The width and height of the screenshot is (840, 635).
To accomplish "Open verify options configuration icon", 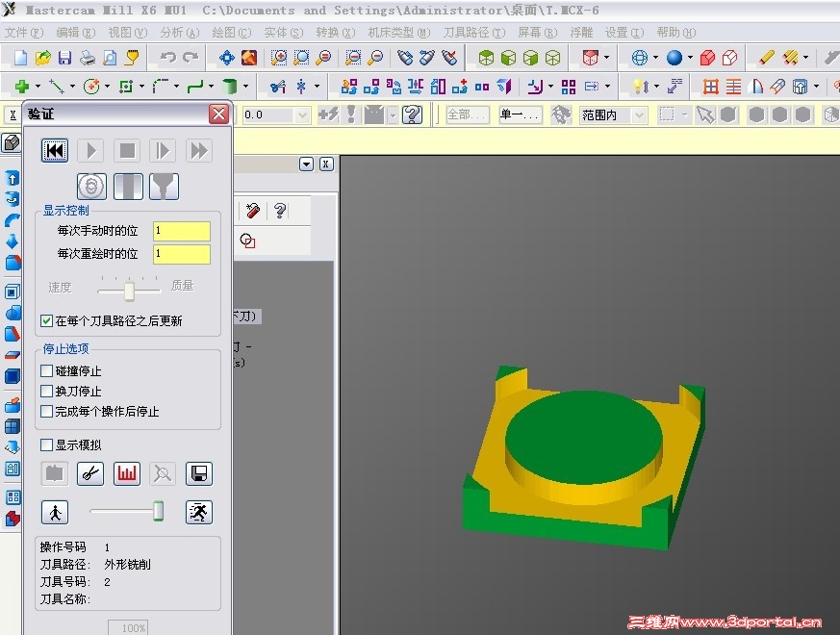I will coord(55,473).
